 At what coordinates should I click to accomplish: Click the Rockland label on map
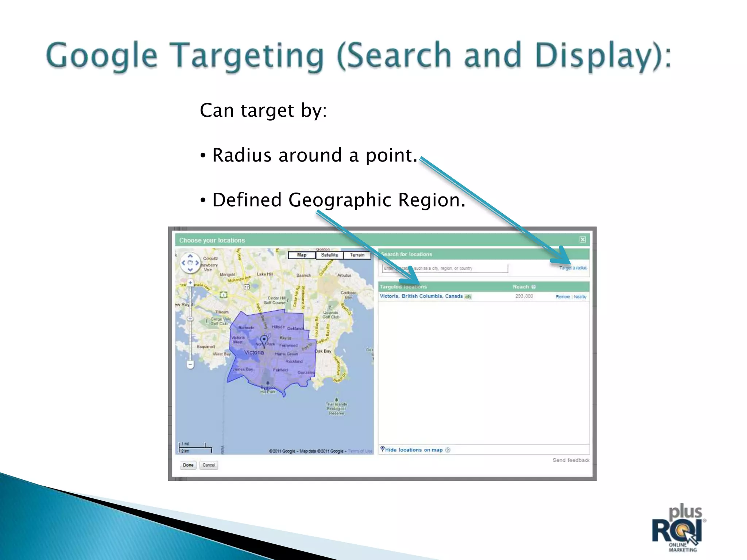coord(294,361)
